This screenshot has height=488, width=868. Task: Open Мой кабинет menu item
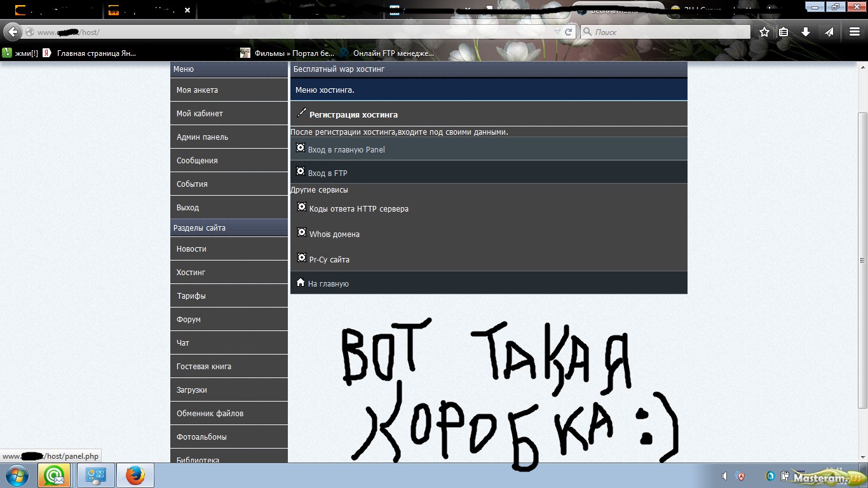coord(229,113)
